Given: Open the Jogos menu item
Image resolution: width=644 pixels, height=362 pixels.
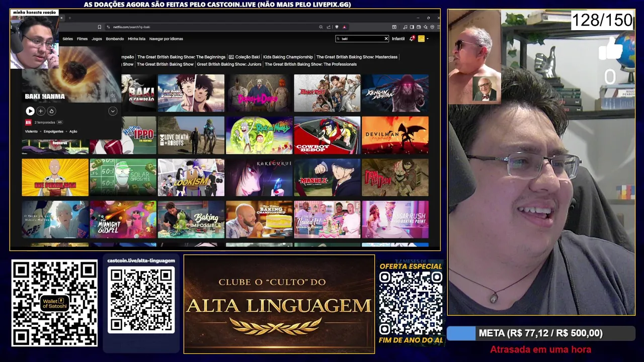Looking at the screenshot, I should 97,39.
